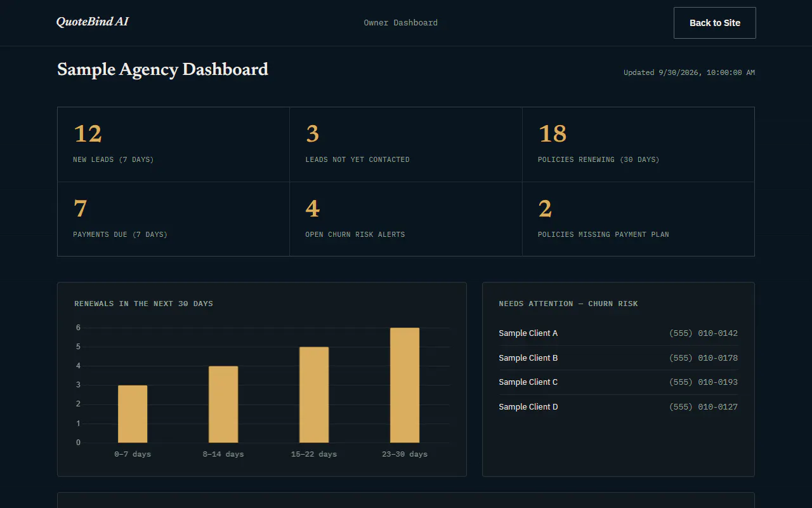Open the QuoteBind AI logo link
This screenshot has height=508, width=812.
[x=93, y=22]
